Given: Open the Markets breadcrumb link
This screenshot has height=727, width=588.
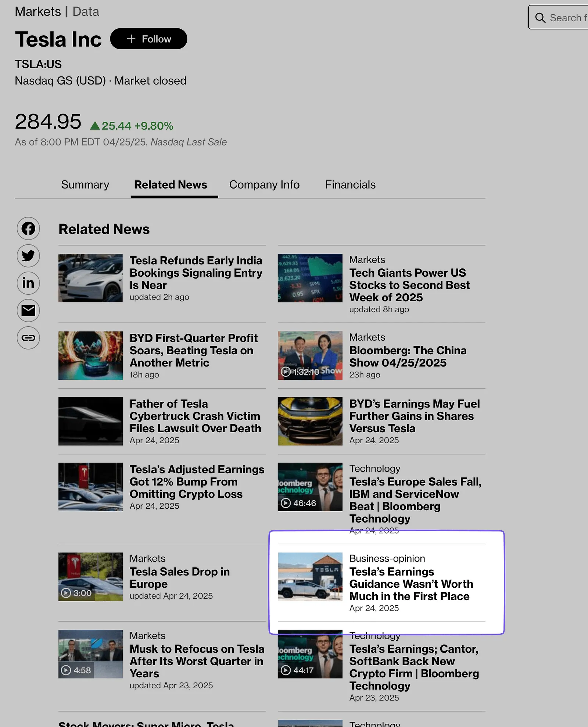Looking at the screenshot, I should (38, 12).
